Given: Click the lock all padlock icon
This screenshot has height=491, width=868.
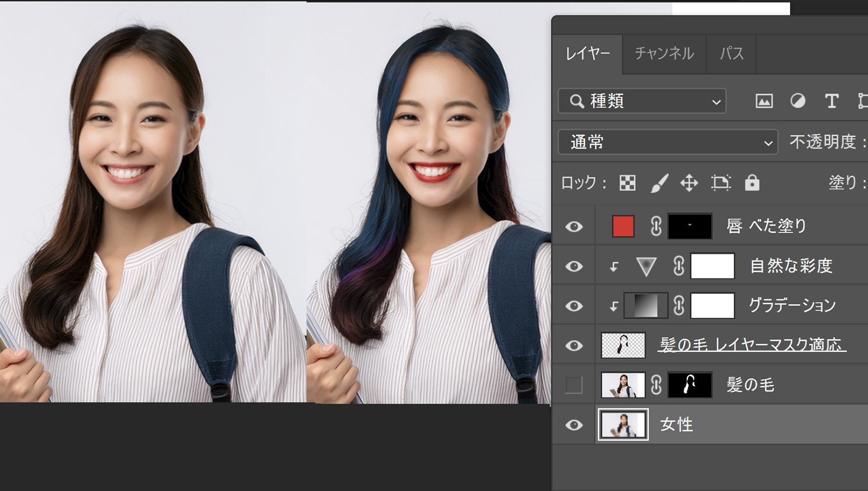Looking at the screenshot, I should point(752,183).
